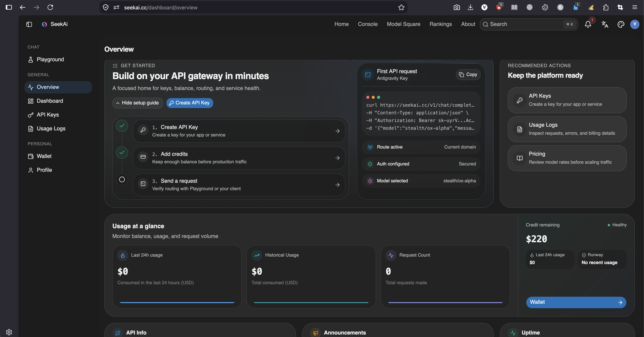Viewport: 644px width, 337px height.
Task: Click the browser address bar URL
Action: click(161, 7)
